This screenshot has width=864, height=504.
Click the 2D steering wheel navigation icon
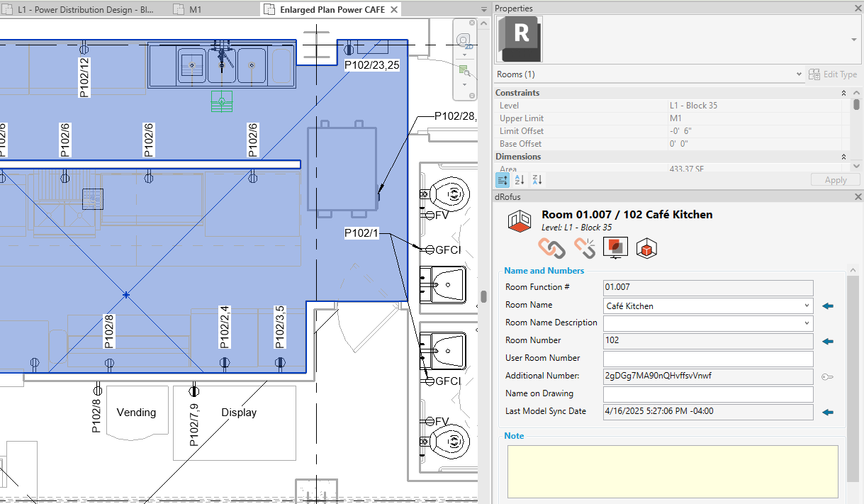click(x=464, y=41)
